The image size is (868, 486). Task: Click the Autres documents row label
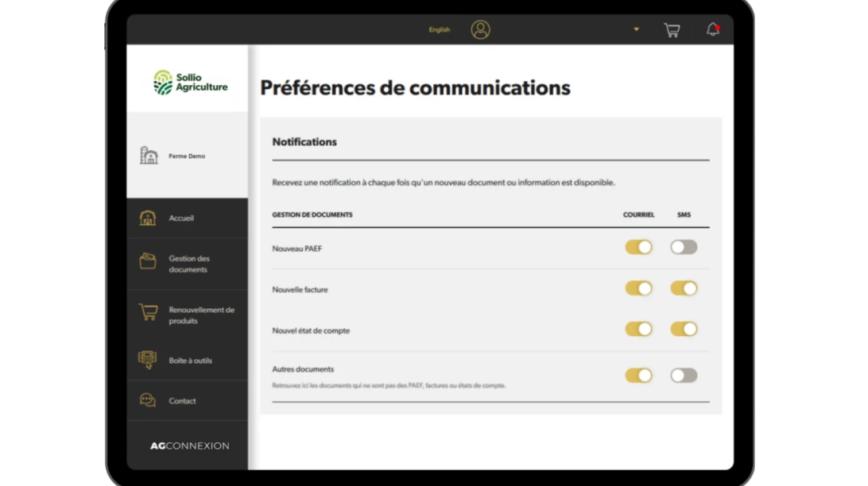[303, 369]
